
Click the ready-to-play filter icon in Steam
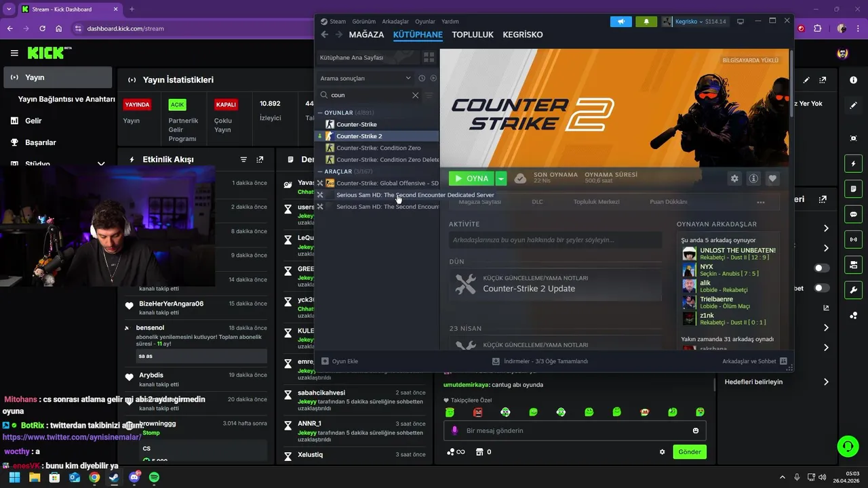[x=433, y=78]
